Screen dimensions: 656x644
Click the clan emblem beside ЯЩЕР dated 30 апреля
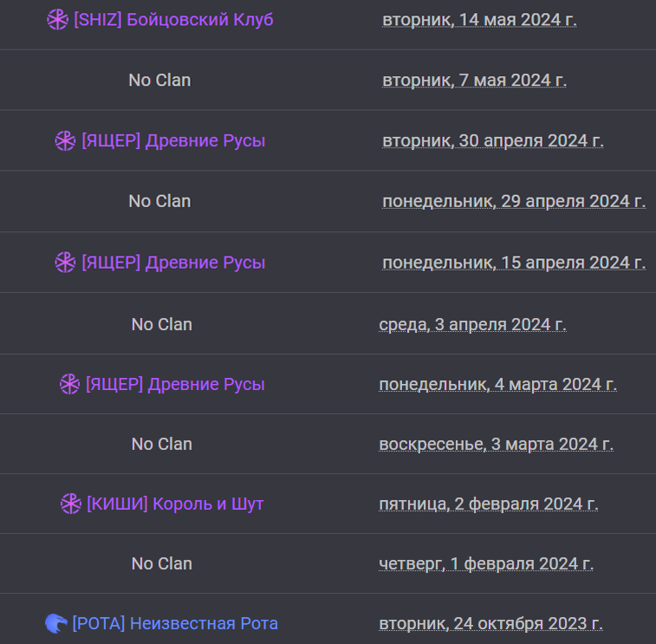coord(65,140)
